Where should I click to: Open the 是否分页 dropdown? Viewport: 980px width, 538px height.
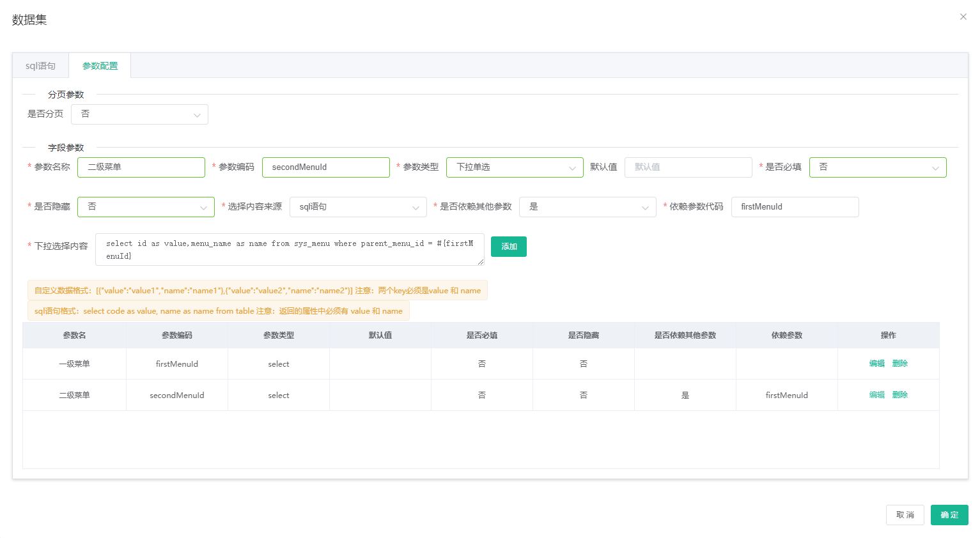[139, 114]
